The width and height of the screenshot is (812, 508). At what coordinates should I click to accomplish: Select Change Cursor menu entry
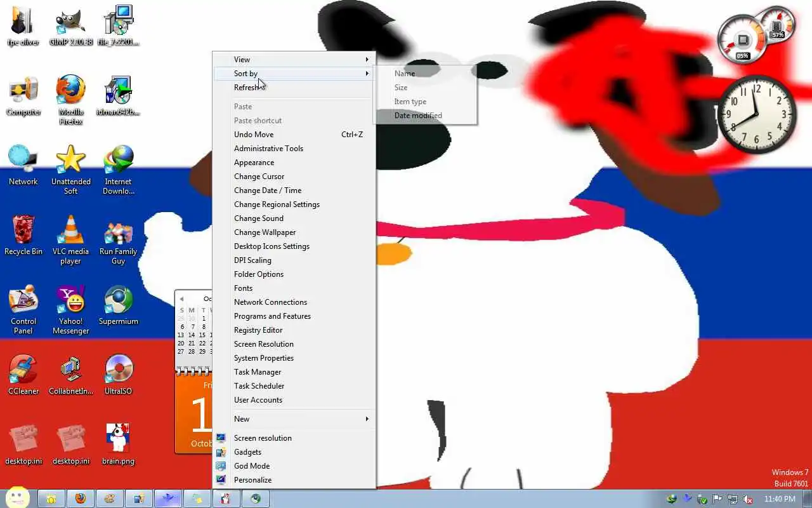tap(294, 177)
